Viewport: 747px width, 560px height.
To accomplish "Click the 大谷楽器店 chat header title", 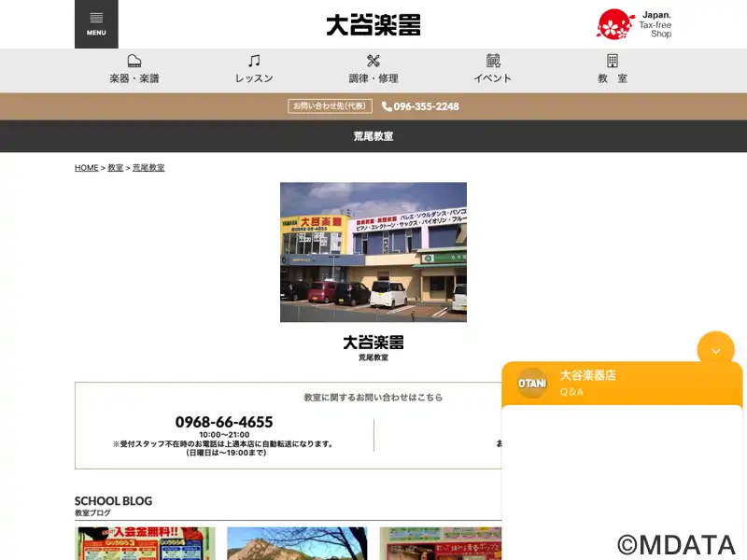I will [x=588, y=375].
